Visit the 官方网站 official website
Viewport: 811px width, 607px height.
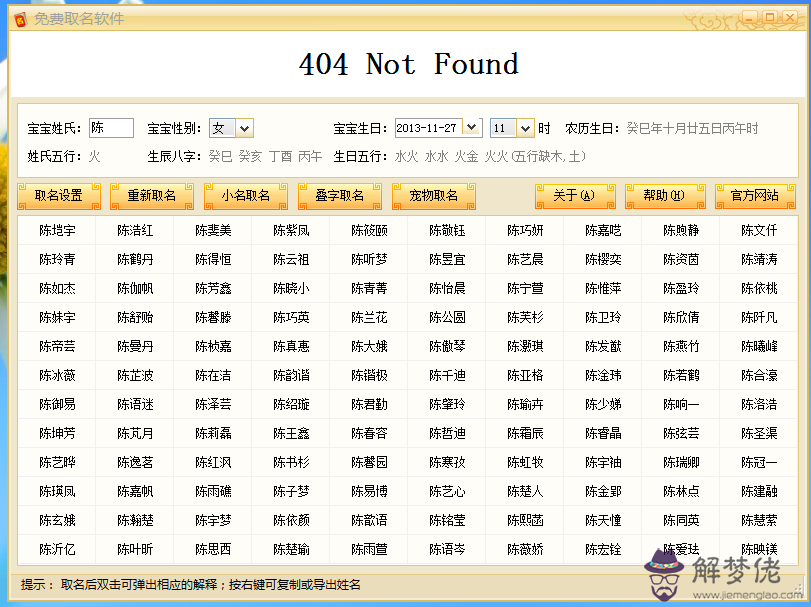tap(754, 196)
